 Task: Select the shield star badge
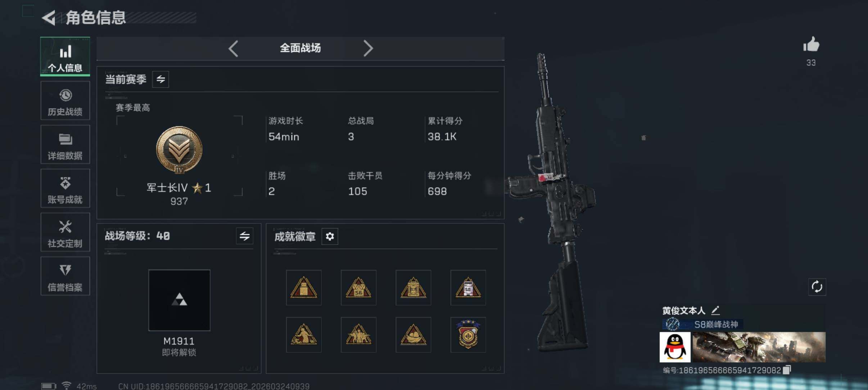(468, 335)
